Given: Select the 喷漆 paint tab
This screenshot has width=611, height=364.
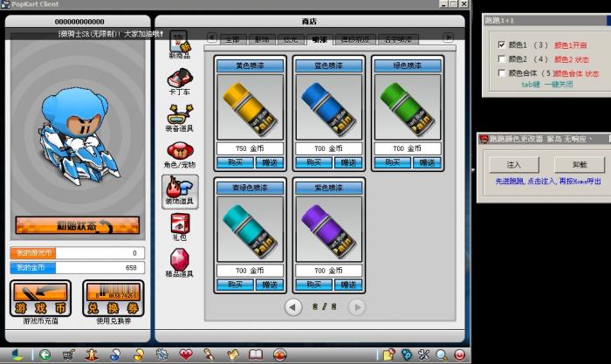Looking at the screenshot, I should (x=319, y=39).
